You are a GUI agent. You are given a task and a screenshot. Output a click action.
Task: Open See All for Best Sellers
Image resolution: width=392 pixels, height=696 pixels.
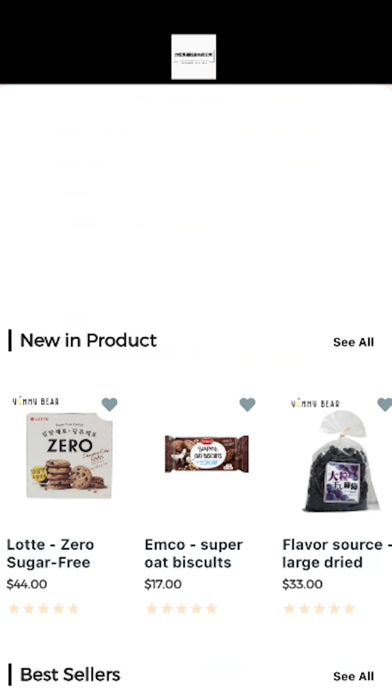click(353, 676)
